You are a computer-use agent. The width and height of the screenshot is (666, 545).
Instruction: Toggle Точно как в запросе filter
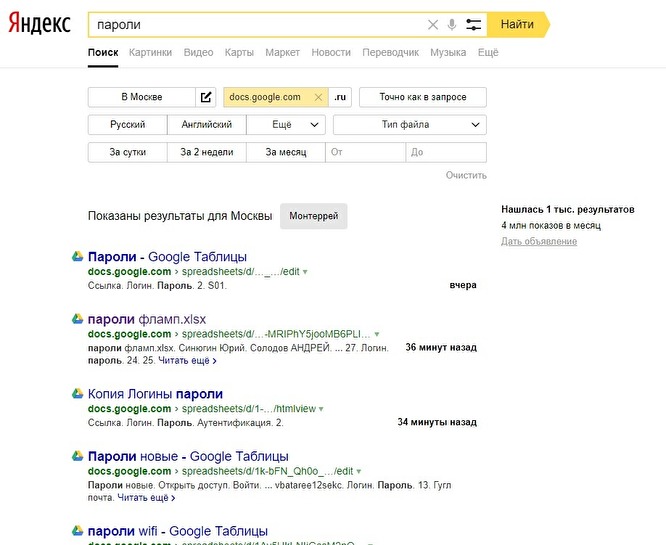click(423, 97)
